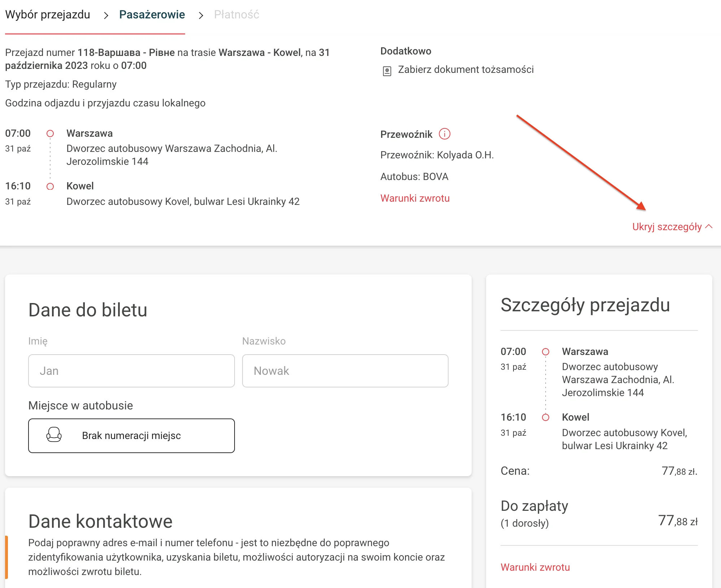
Task: Click the Warszawa circle in the Szczegóły przejazdu panel
Action: tap(546, 351)
